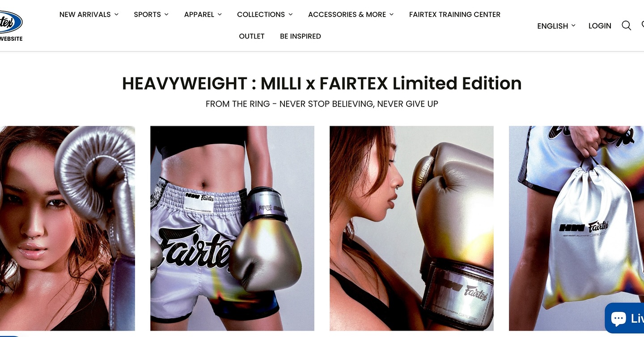This screenshot has height=337, width=644.
Task: Open the silver Fairtex shorts product image
Action: pyautogui.click(x=232, y=228)
